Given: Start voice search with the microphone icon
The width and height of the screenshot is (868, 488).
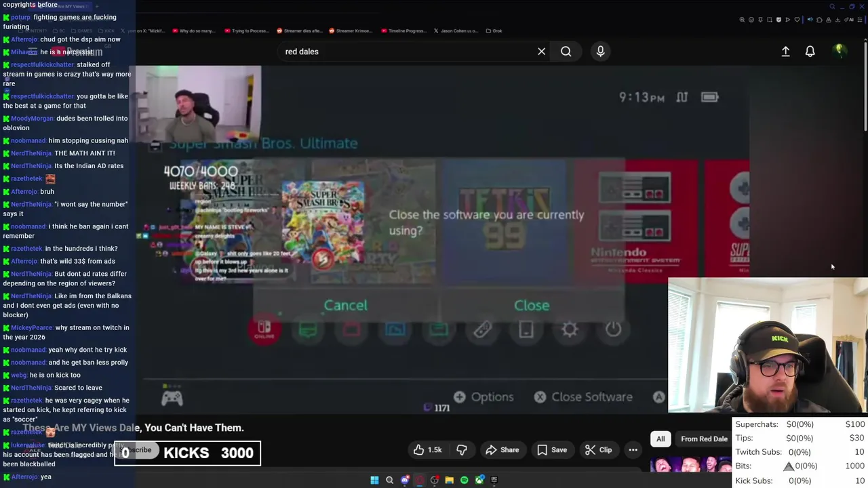Looking at the screenshot, I should click(600, 52).
